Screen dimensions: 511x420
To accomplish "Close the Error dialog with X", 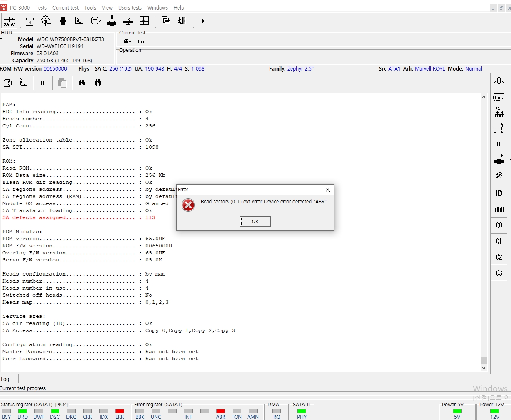I will (x=328, y=190).
